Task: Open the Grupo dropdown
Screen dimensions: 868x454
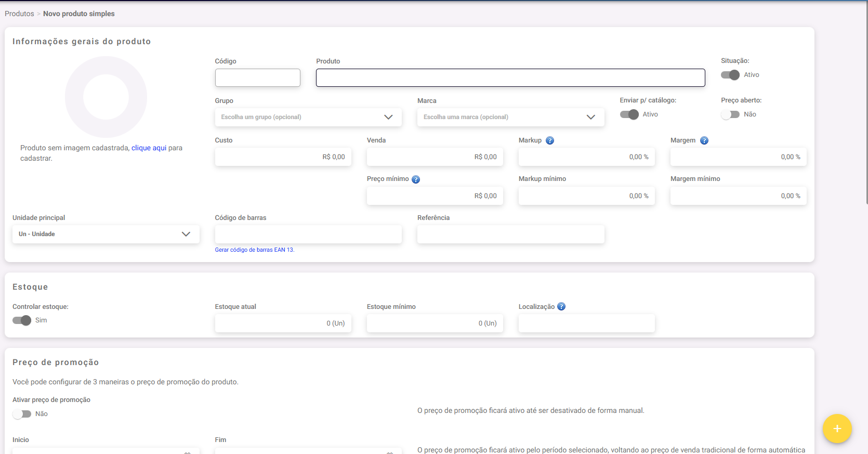Action: (x=308, y=117)
